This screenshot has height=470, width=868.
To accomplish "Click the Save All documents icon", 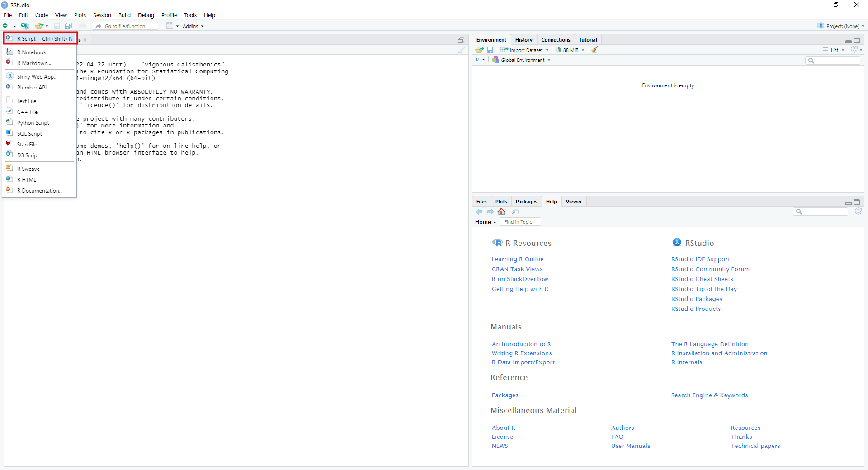I will click(x=68, y=26).
